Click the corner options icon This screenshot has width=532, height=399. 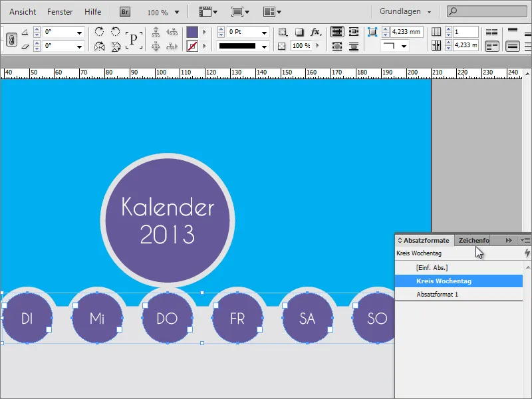(372, 32)
